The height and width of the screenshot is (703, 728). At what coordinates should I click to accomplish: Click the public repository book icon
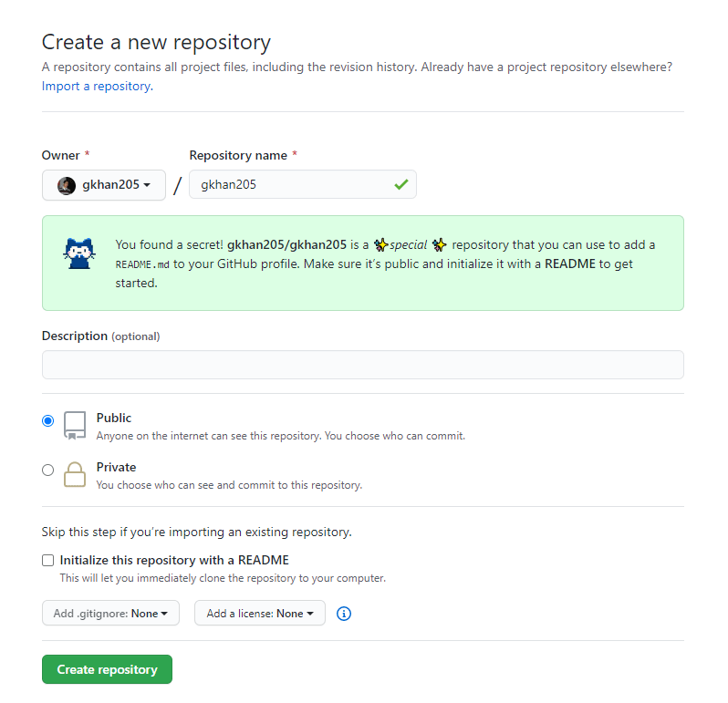tap(75, 425)
